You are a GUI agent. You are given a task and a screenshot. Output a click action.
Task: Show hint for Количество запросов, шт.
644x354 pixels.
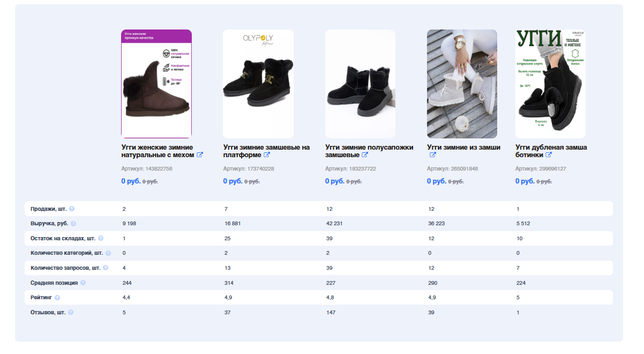tap(105, 268)
